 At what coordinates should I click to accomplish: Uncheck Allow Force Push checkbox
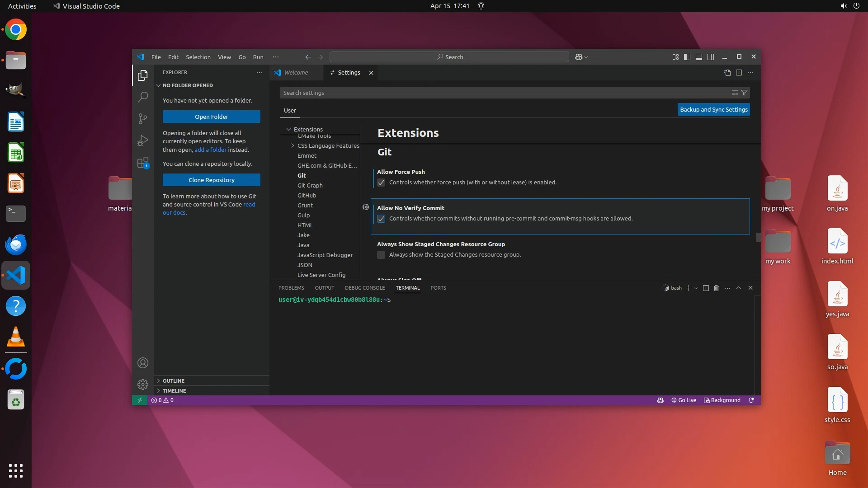tap(381, 183)
